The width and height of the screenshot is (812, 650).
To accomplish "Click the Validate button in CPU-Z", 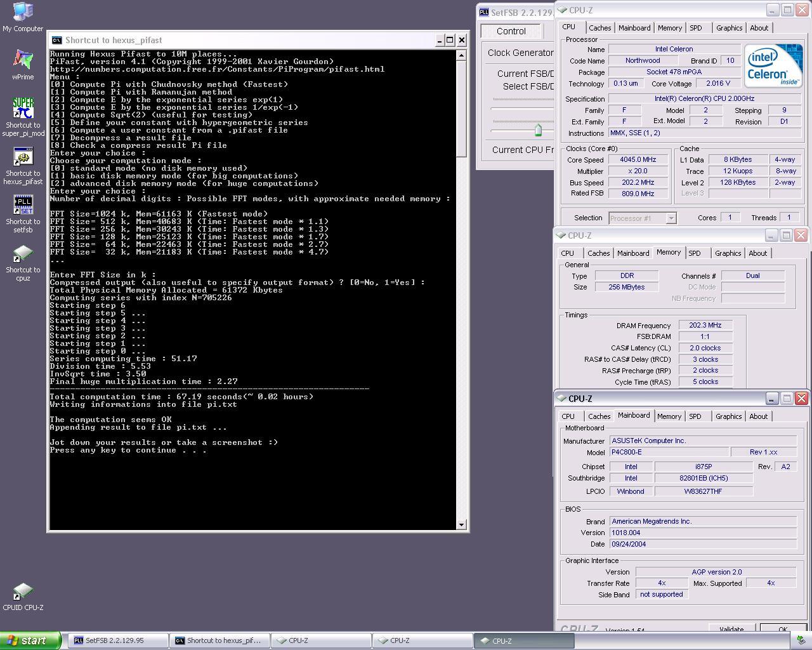I will coord(731,629).
